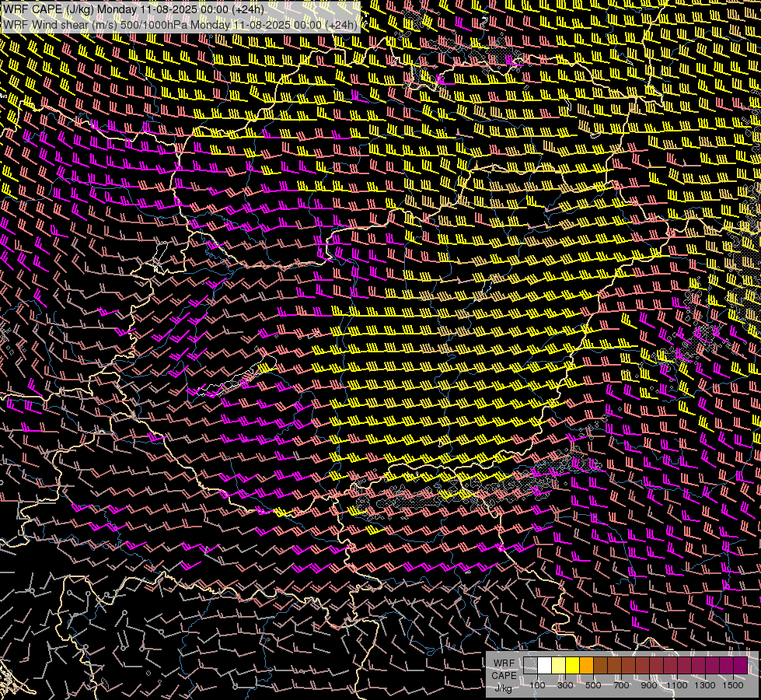Click the WRF Wind shear title line
The height and width of the screenshot is (700, 761).
tap(180, 25)
